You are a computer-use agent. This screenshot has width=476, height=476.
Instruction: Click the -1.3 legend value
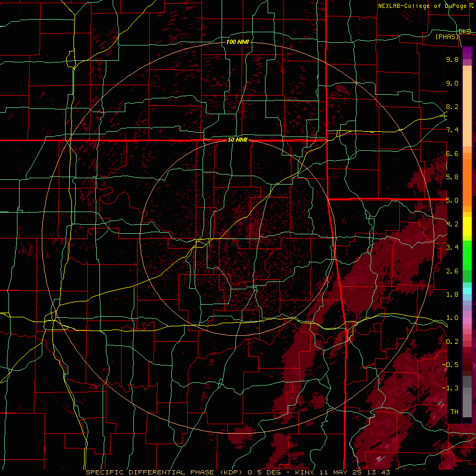pos(451,389)
